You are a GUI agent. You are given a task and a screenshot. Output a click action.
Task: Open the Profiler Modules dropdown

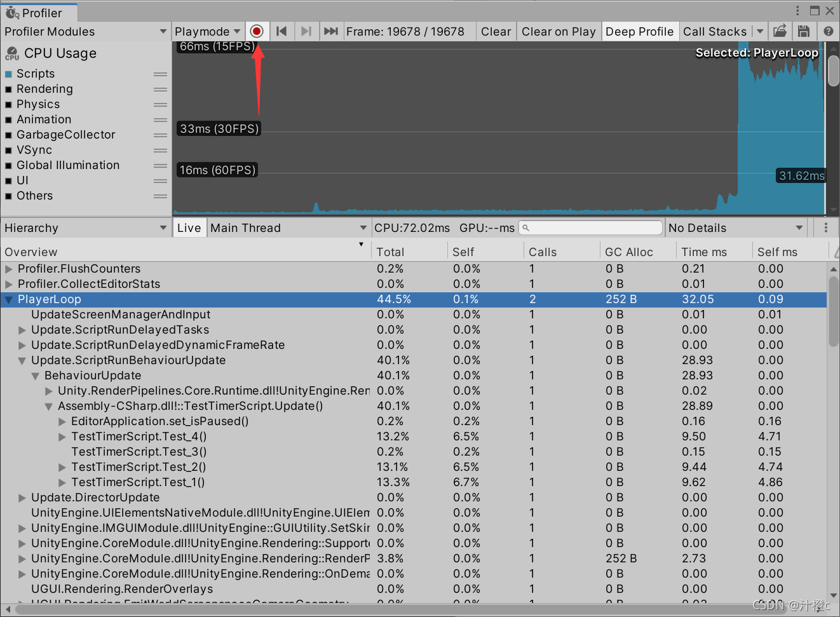pyautogui.click(x=85, y=31)
